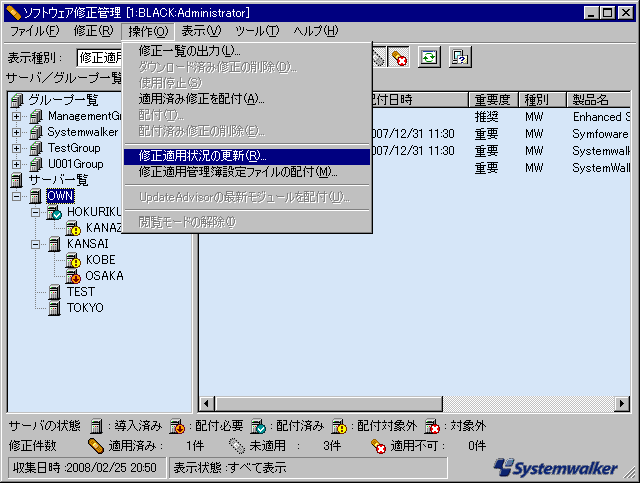Click the U001Group group icon
Viewport: 640px width, 483px height.
point(36,164)
